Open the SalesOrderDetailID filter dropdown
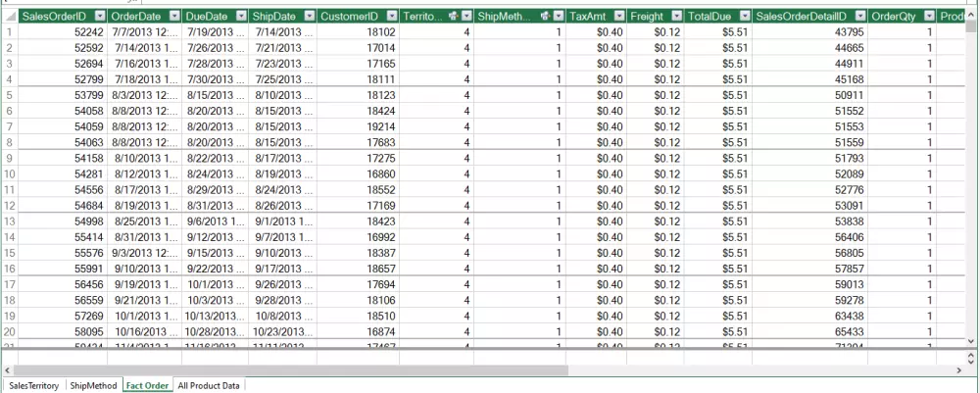 tap(860, 17)
